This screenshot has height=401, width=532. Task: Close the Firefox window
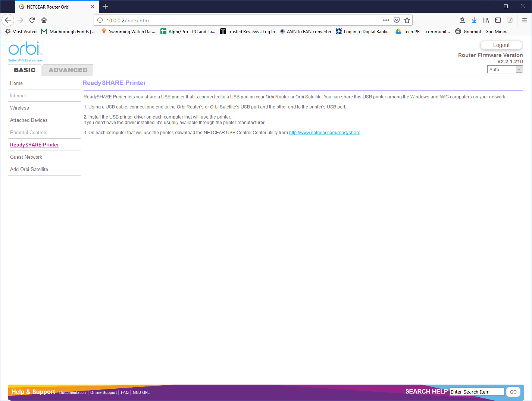523,6
